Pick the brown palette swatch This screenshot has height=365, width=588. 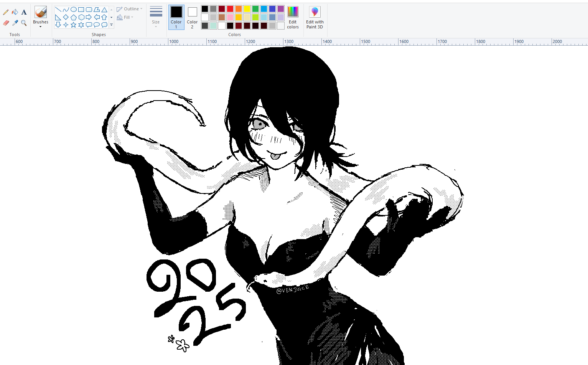tap(222, 17)
